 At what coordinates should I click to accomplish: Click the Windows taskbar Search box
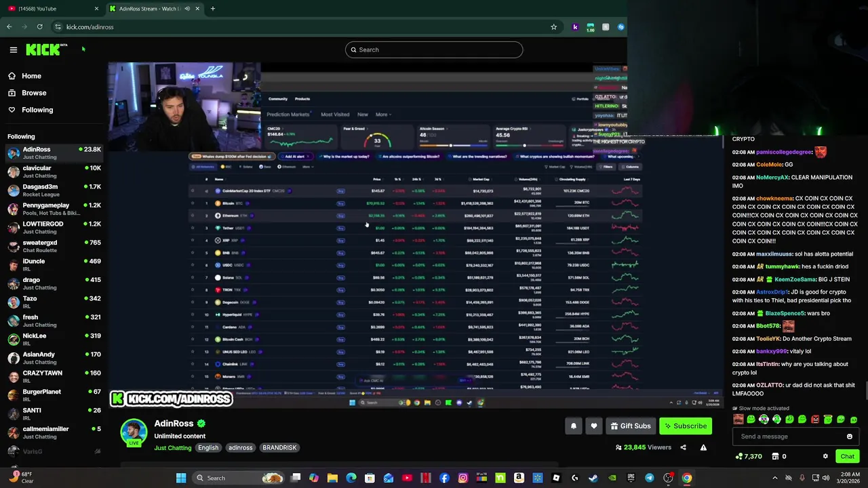click(238, 478)
